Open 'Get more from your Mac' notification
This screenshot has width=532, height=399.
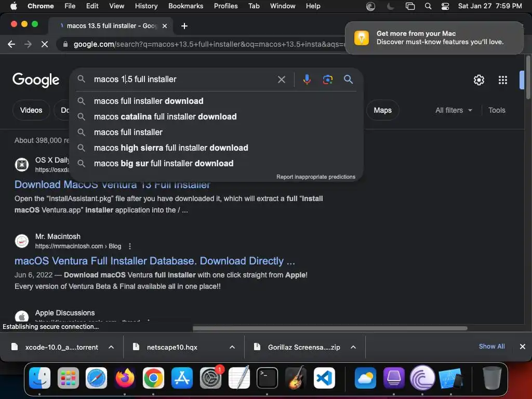[x=434, y=38]
